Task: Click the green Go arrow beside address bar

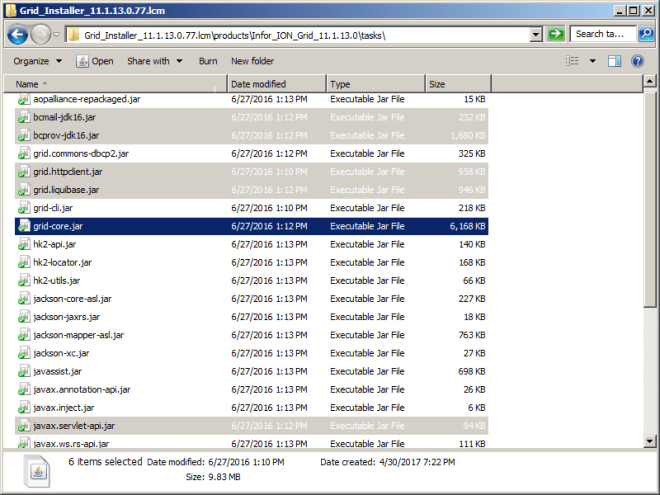Action: (556, 34)
